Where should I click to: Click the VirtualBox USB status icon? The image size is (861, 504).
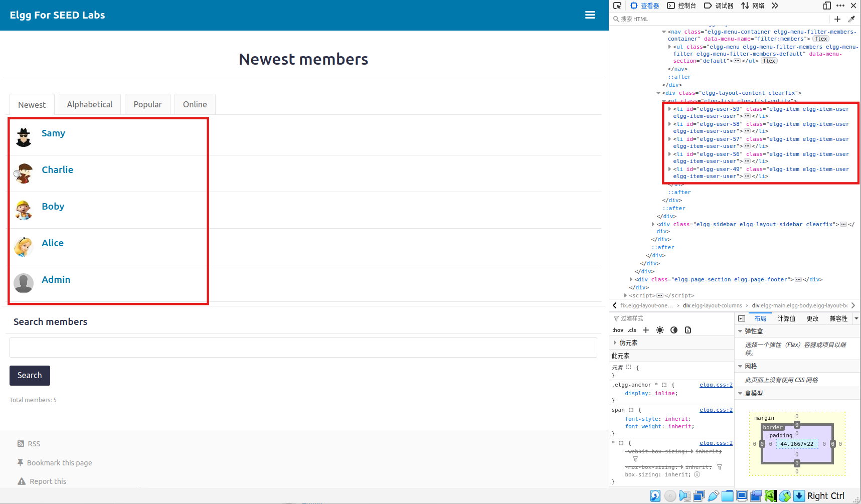(x=713, y=496)
